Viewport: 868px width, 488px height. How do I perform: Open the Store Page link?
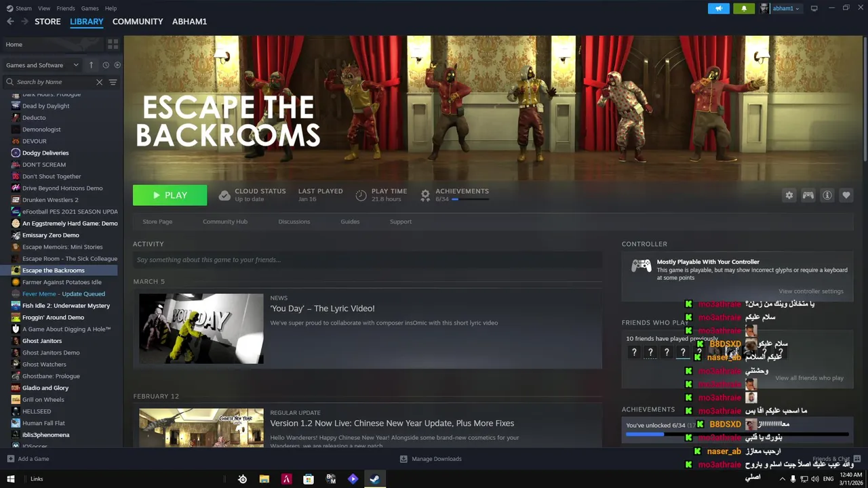(157, 222)
